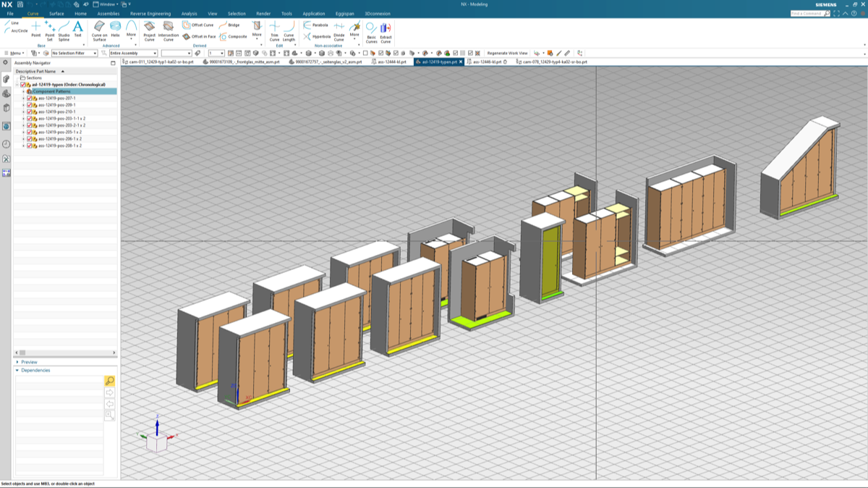Switch to the Surface ribbon tab
The image size is (868, 488).
[56, 14]
